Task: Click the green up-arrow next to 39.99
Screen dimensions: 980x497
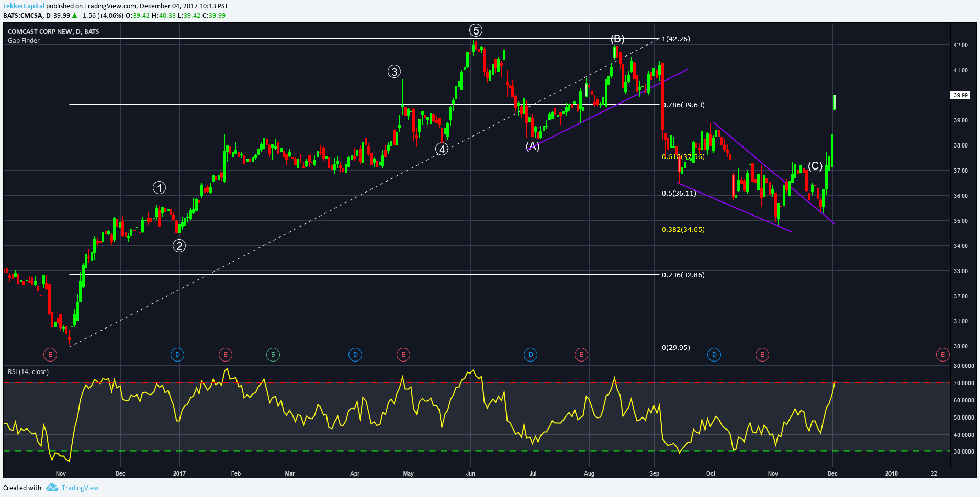Action: [74, 15]
